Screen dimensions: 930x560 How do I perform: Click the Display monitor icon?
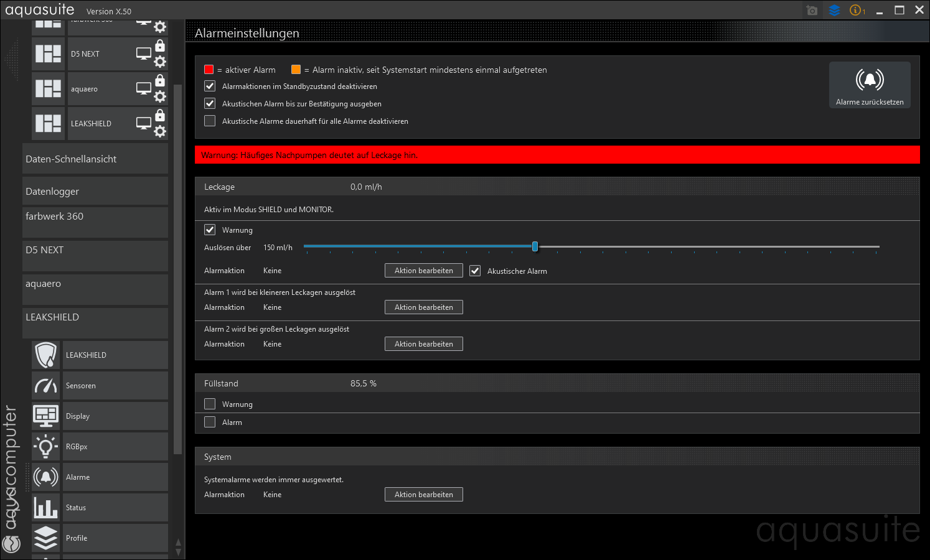pos(46,416)
